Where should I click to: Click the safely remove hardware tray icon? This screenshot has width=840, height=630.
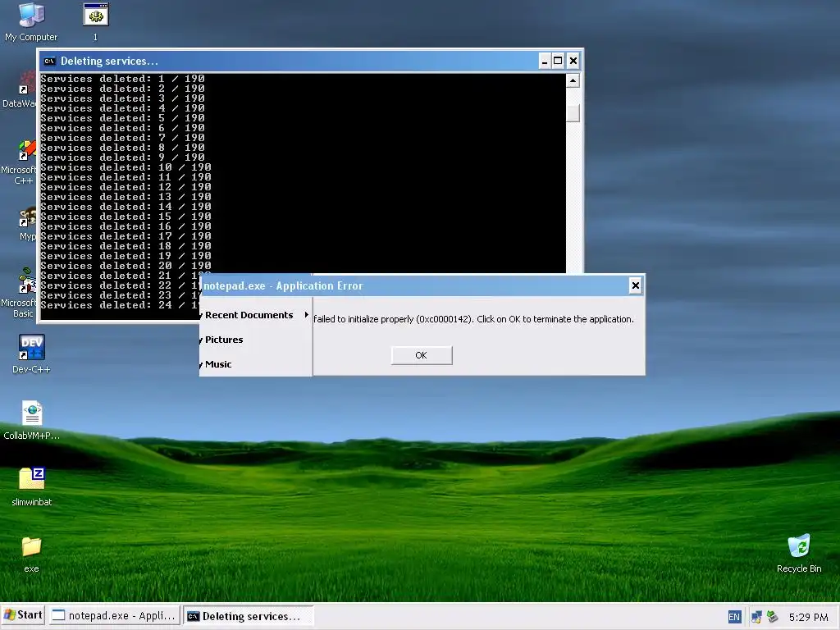(x=772, y=617)
